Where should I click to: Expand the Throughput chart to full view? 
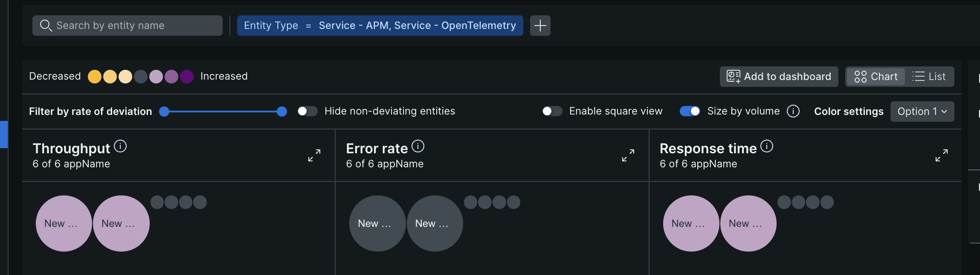pos(314,155)
